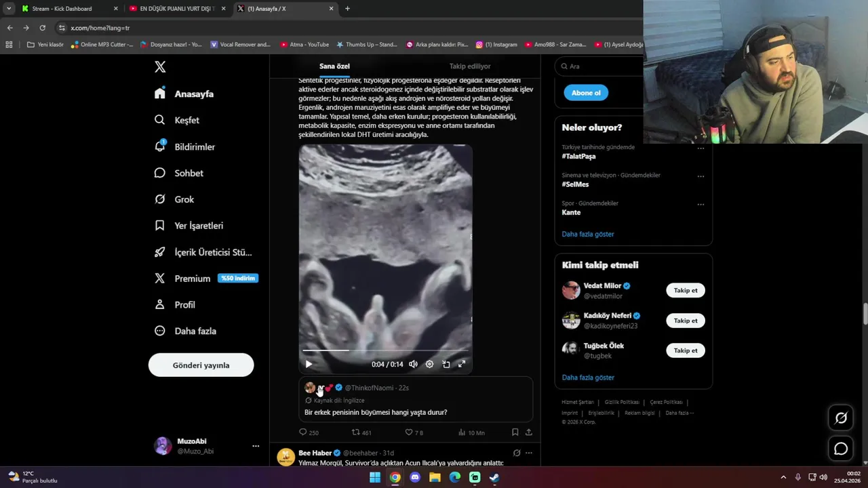
Task: Click Gönderi yayınla button
Action: pos(201,365)
